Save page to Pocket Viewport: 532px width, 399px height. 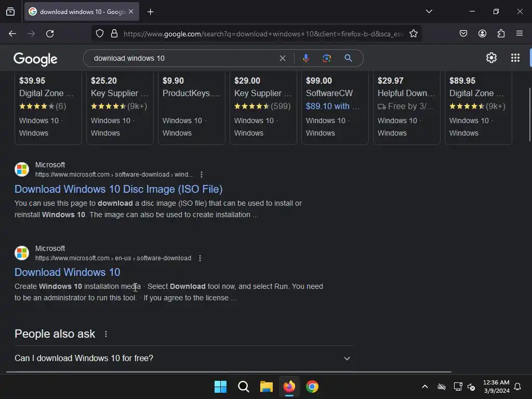click(463, 34)
